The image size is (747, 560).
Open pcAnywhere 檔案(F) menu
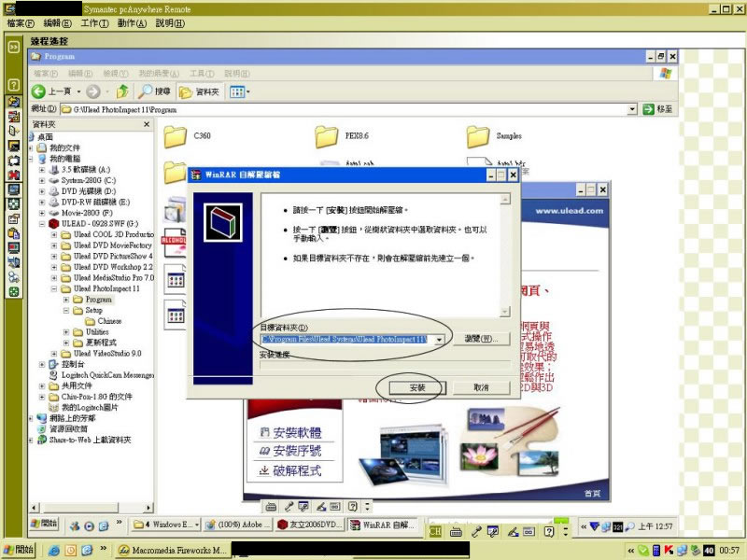click(x=21, y=22)
